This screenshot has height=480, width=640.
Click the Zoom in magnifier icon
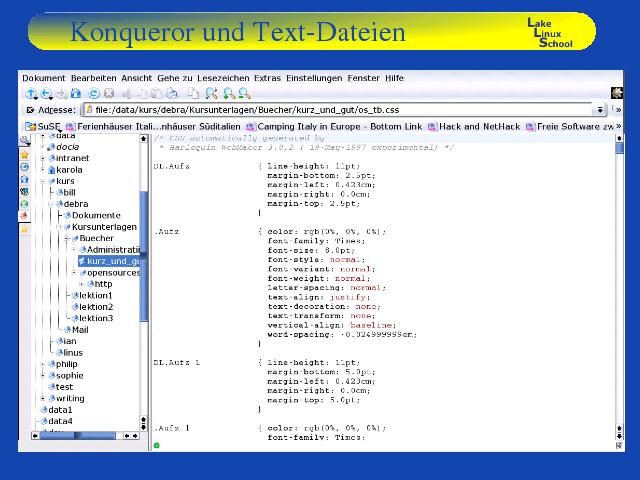tap(229, 94)
